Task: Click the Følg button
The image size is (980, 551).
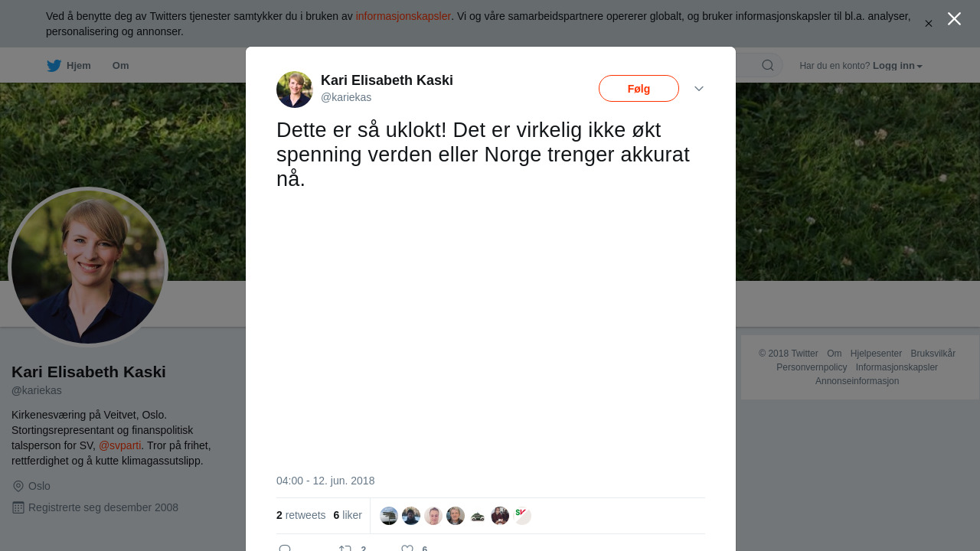Action: pyautogui.click(x=639, y=89)
